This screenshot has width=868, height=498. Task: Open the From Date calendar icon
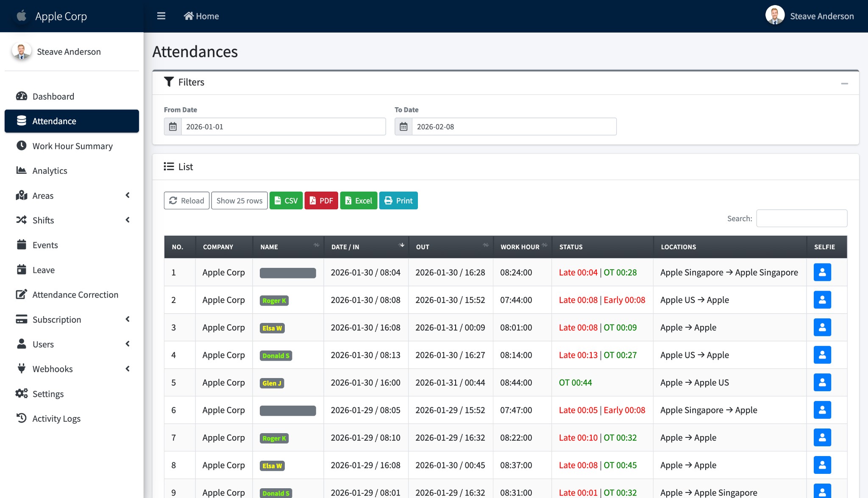[173, 127]
